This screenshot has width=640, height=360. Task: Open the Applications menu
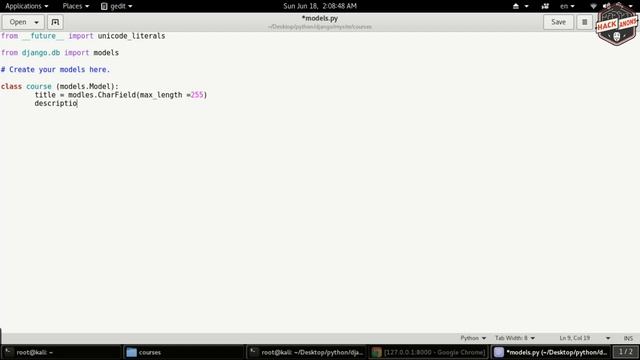click(x=27, y=6)
